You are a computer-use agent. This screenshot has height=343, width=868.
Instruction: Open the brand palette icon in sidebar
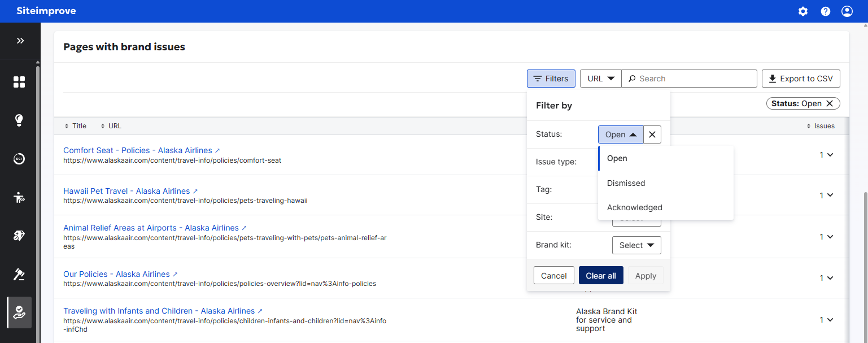click(x=19, y=236)
